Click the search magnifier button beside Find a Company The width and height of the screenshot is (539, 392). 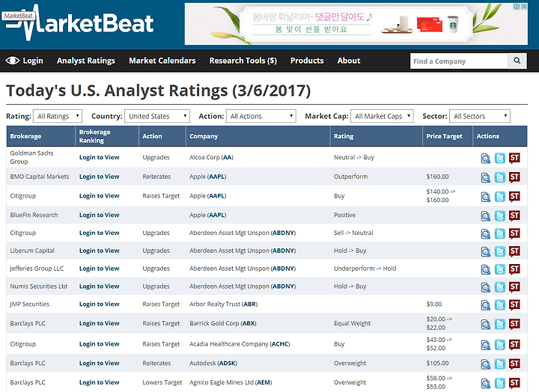coord(517,61)
